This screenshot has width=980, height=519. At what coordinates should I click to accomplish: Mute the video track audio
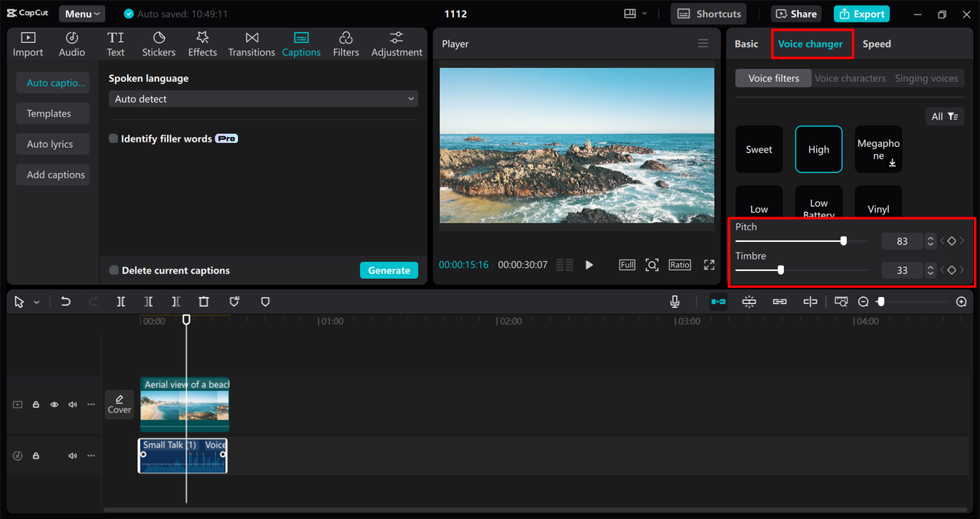tap(73, 404)
